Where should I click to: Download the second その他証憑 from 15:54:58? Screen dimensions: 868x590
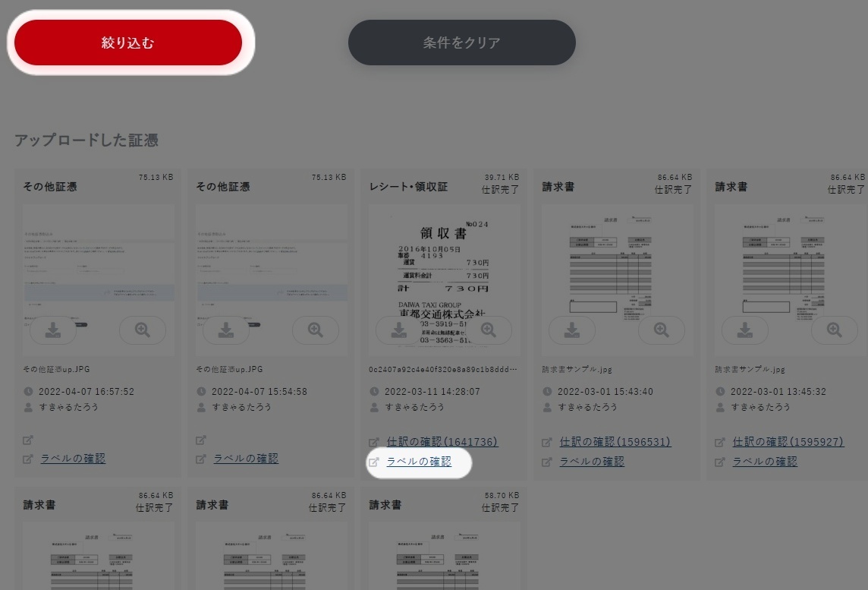(226, 330)
